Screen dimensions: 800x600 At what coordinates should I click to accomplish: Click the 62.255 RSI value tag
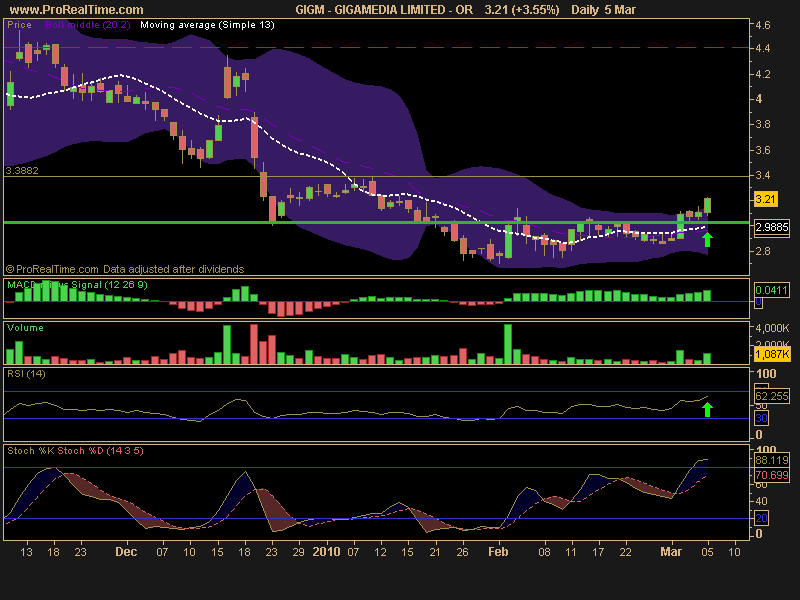click(x=771, y=395)
